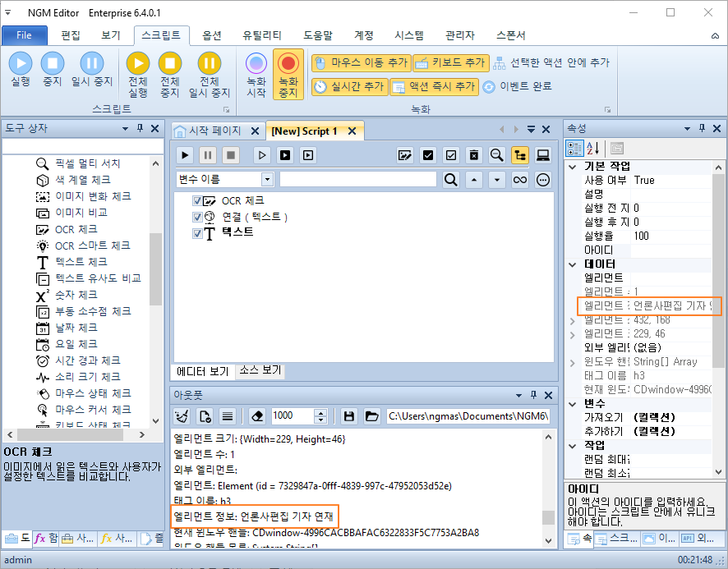Stop recording with 녹화 중지
728x569 pixels.
288,74
